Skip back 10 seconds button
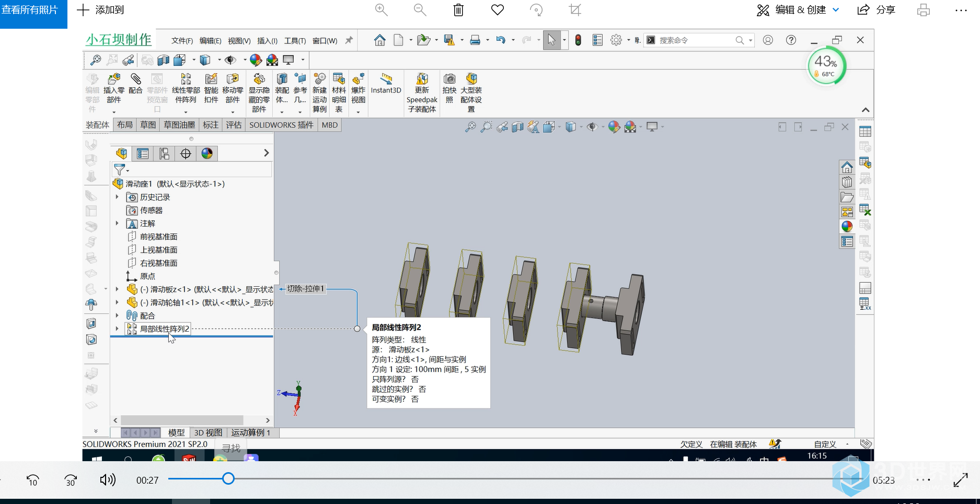Viewport: 980px width, 504px height. click(32, 480)
